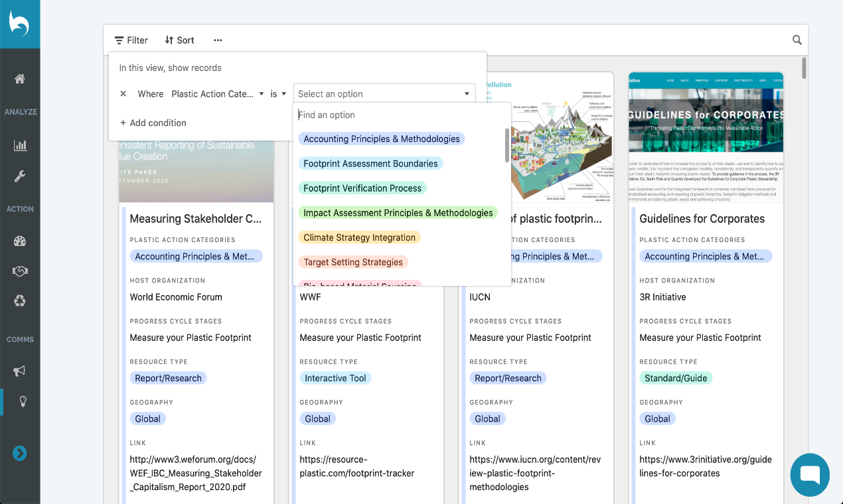Open the 'is' operator dropdown

(278, 94)
